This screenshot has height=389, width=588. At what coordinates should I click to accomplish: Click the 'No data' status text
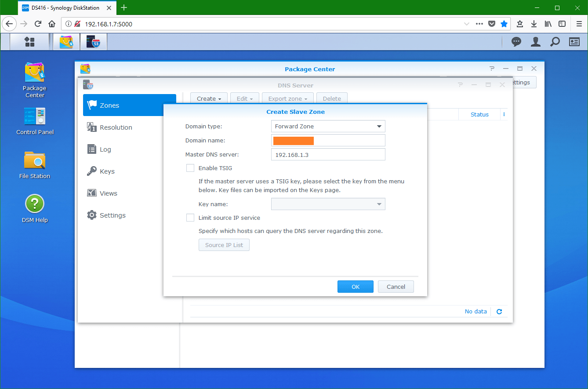476,311
